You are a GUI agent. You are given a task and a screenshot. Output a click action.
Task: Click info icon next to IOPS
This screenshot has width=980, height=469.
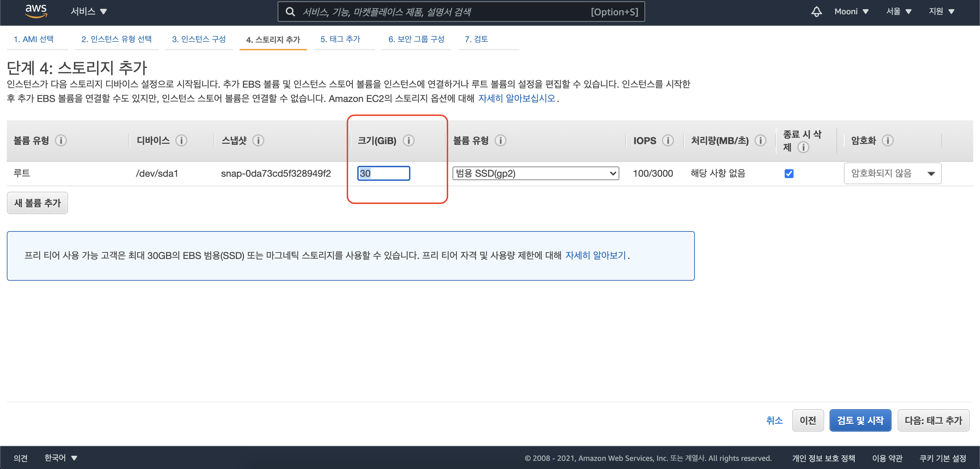[x=668, y=141]
